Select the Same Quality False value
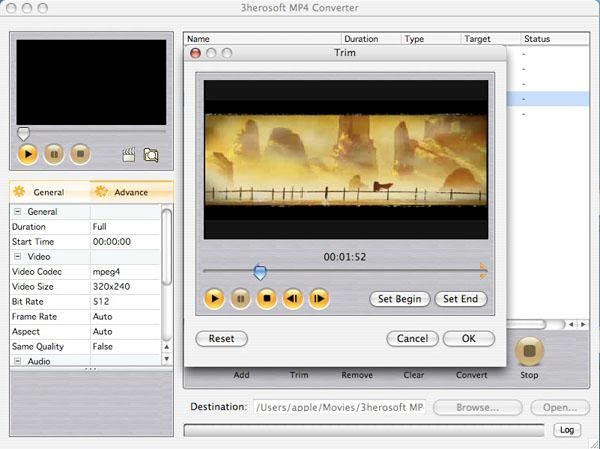The height and width of the screenshot is (449, 600). tap(124, 346)
